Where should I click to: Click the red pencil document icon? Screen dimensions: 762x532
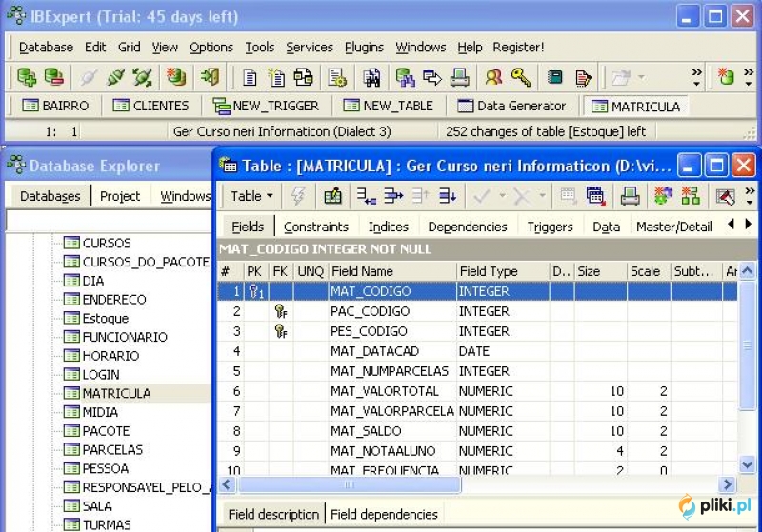(583, 77)
